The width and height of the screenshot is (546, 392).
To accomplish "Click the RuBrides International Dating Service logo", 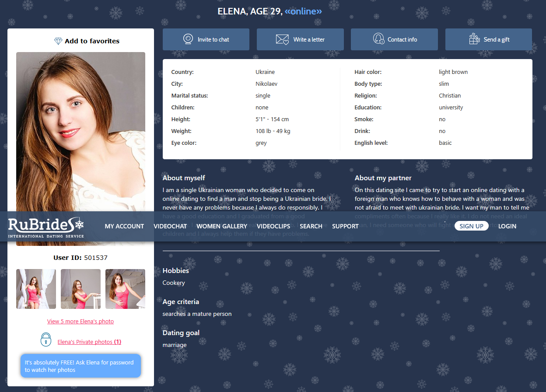I will coord(46,227).
